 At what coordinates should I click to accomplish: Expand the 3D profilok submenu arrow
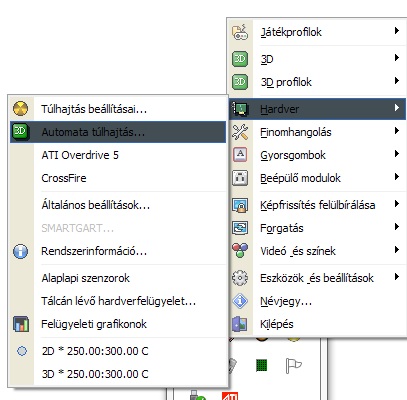[x=396, y=80]
